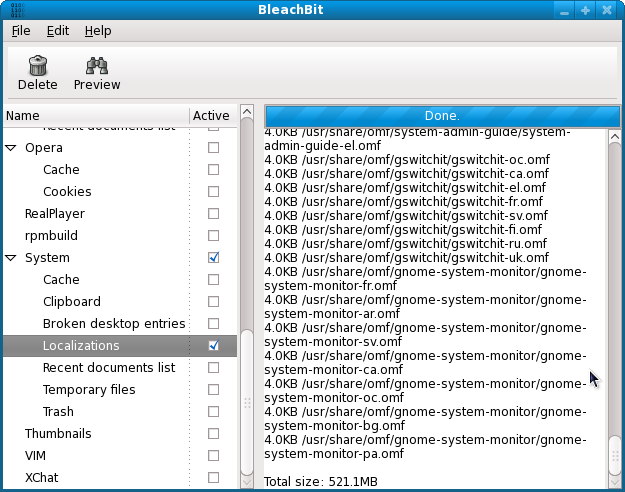
Task: Click the Total size 521.1MB text
Action: [x=320, y=482]
